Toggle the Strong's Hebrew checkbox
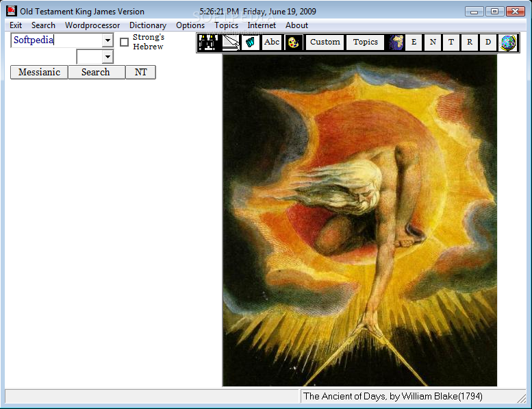This screenshot has width=532, height=409. (x=124, y=42)
